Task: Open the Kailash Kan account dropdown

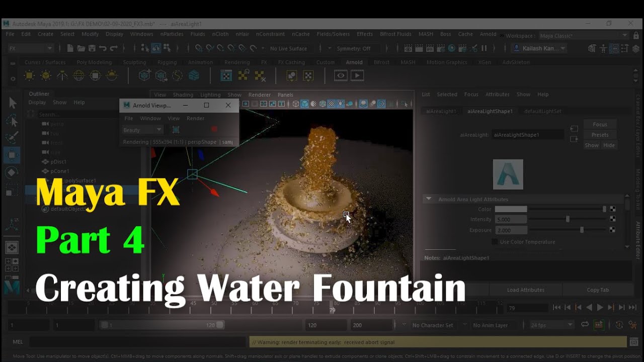Action: click(539, 48)
